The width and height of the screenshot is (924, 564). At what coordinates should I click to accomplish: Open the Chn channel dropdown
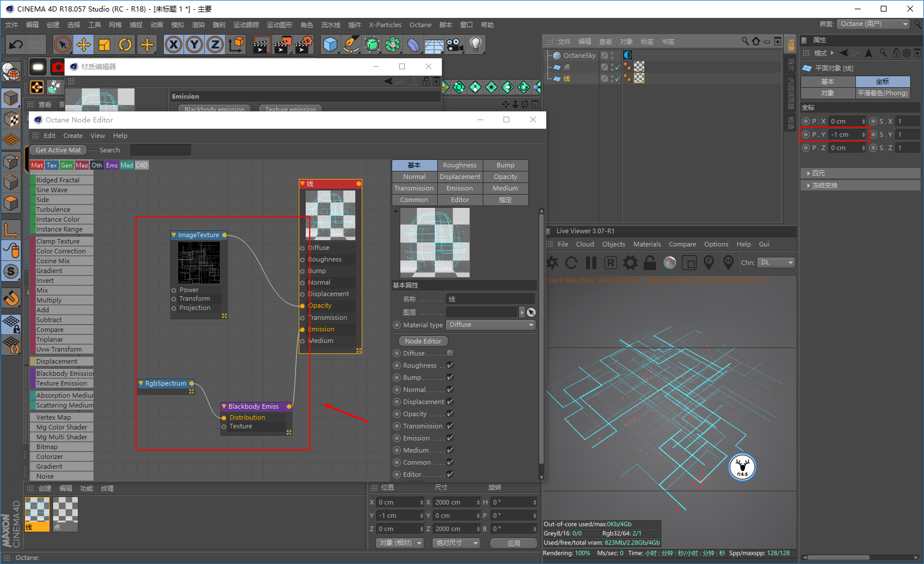(776, 263)
